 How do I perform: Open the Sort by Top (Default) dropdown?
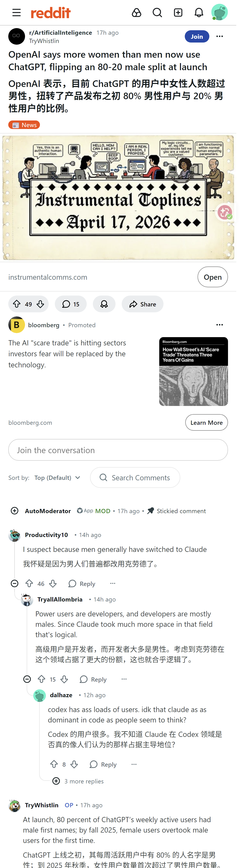coord(57,477)
